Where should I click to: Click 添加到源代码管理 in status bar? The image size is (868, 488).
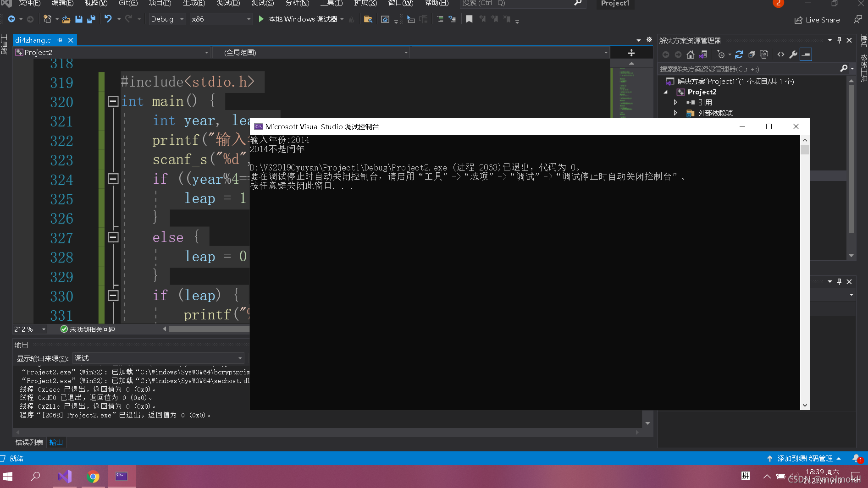(x=805, y=459)
